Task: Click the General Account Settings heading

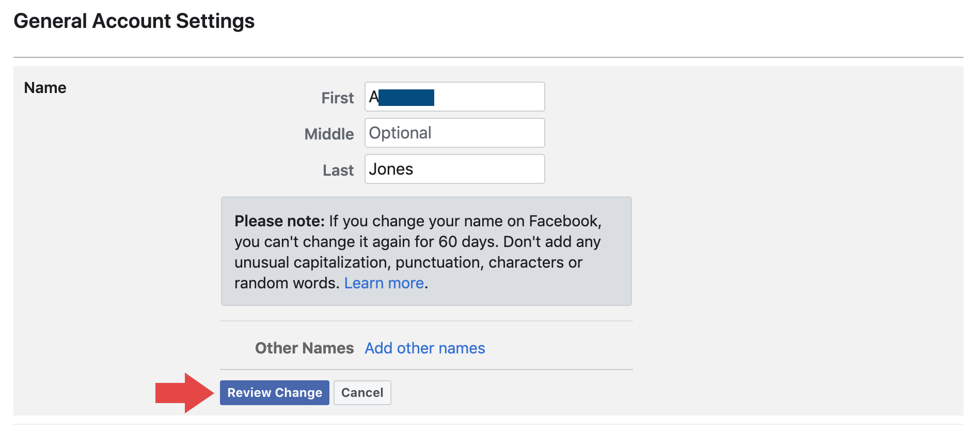Action: [x=134, y=21]
